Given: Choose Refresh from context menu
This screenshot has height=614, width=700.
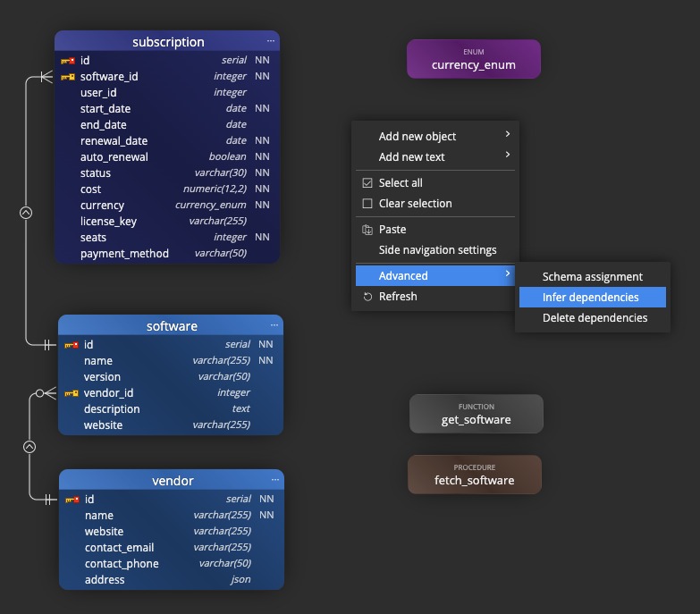Looking at the screenshot, I should [435, 297].
